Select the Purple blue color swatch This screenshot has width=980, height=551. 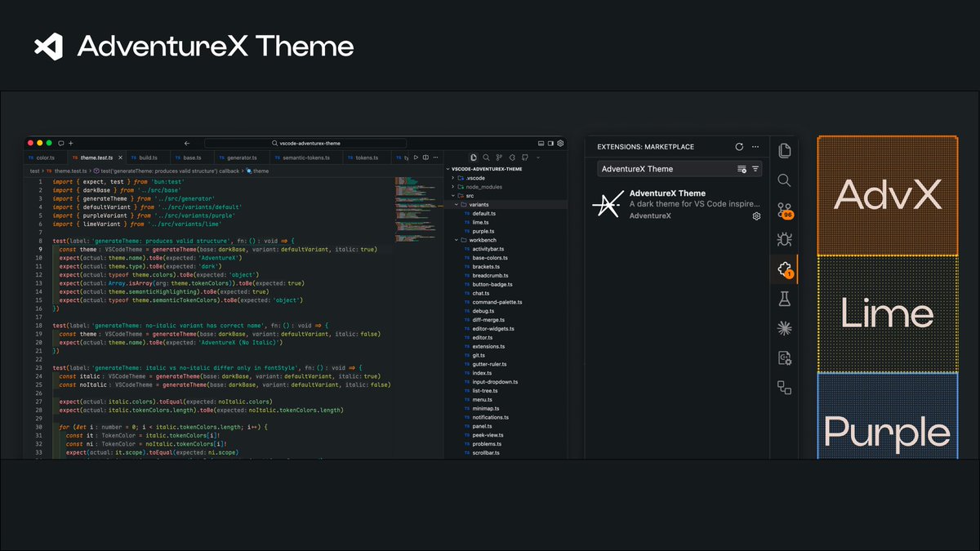[888, 415]
